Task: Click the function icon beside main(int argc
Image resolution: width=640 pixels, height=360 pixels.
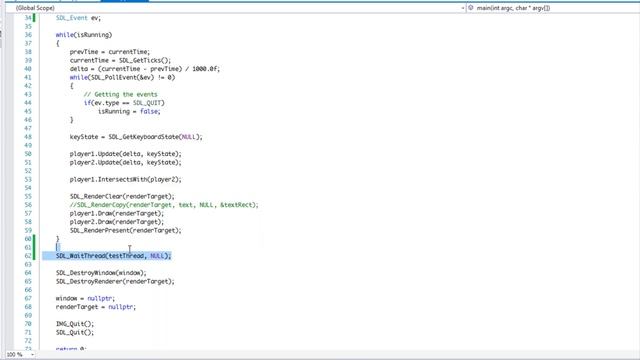Action: click(x=471, y=8)
